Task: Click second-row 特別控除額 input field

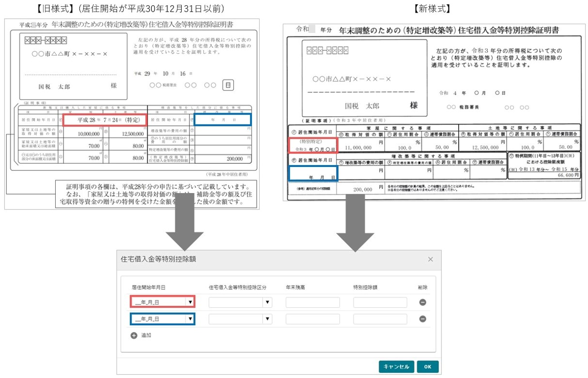Action: click(380, 319)
